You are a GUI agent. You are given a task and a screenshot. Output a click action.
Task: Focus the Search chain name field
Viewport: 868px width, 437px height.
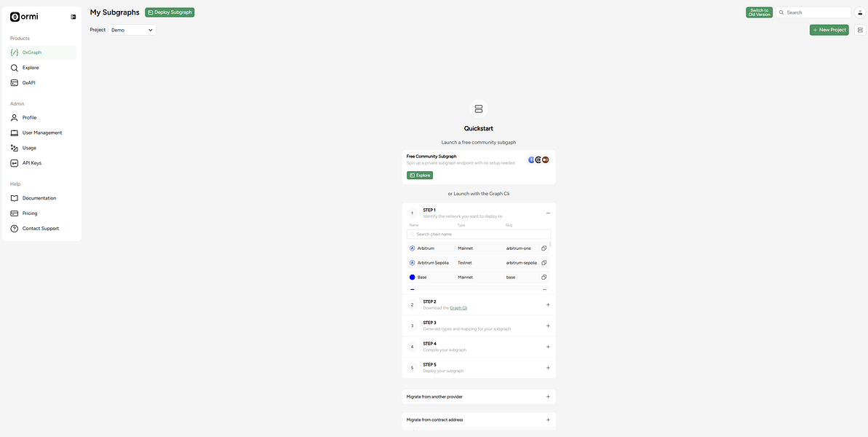[x=479, y=235]
